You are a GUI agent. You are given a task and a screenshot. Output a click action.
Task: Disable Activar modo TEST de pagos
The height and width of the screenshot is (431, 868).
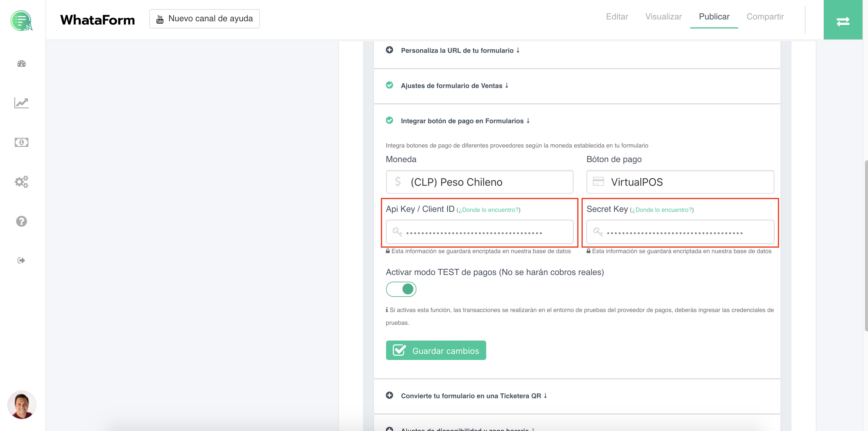point(401,289)
